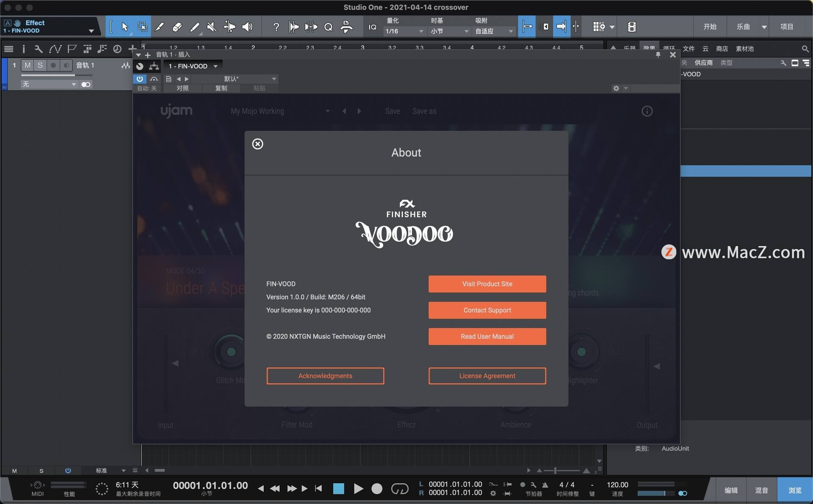Start transport playback

point(358,489)
